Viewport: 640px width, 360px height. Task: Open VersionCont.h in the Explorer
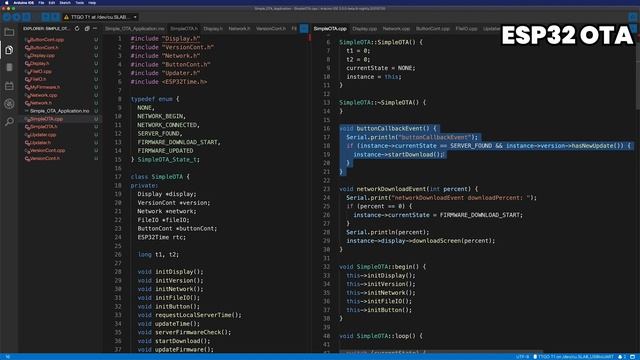click(61, 158)
